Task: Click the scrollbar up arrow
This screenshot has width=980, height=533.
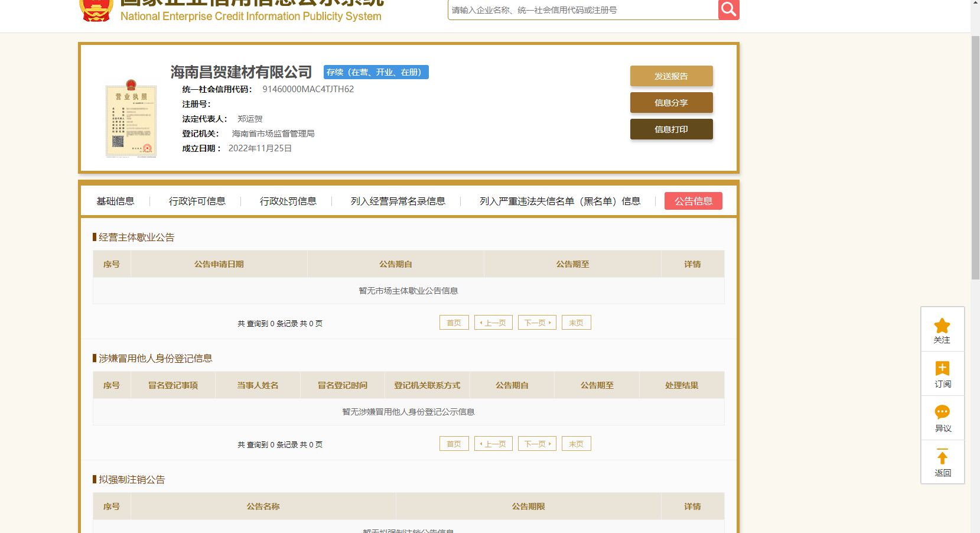Action: pos(975,4)
